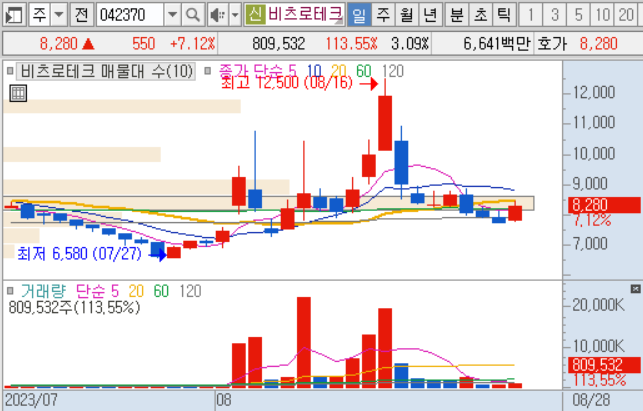Select the 3 interval button
This screenshot has height=411, width=643.
click(x=554, y=15)
